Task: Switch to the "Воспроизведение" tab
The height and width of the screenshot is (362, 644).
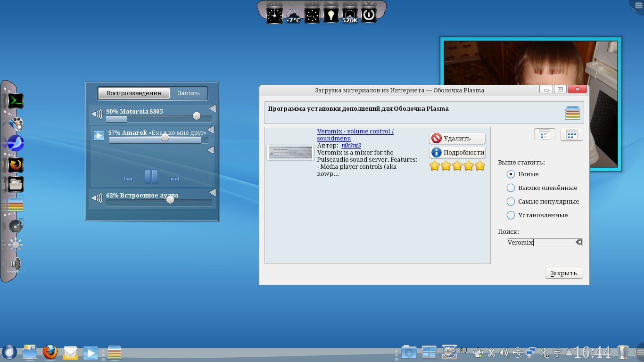Action: click(134, 93)
